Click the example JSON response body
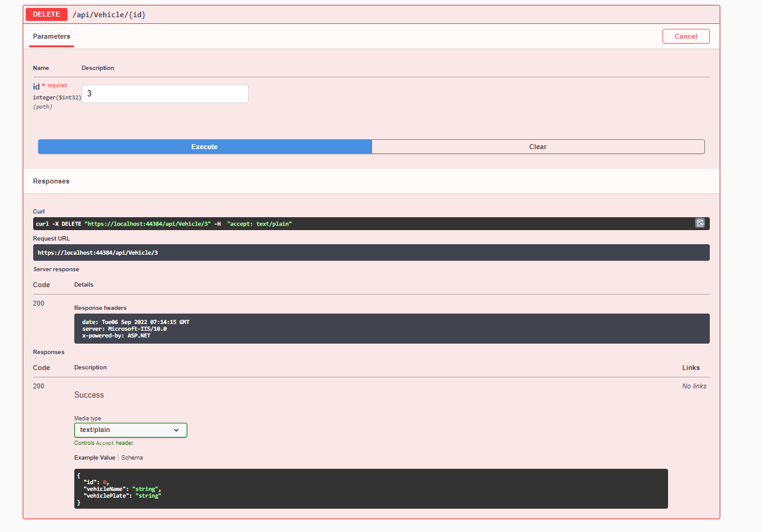This screenshot has width=762, height=532. pos(371,488)
